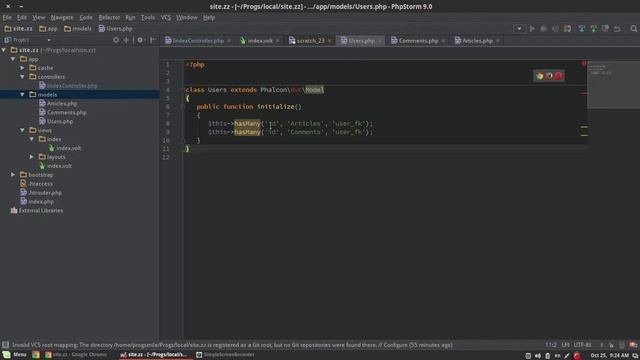Collapse the views folder in project tree
Viewport: 640px width, 360px height.
click(x=22, y=130)
